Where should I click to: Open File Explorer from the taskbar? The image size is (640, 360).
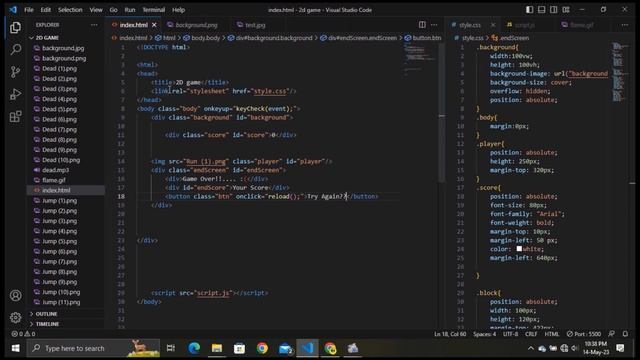pos(217,348)
